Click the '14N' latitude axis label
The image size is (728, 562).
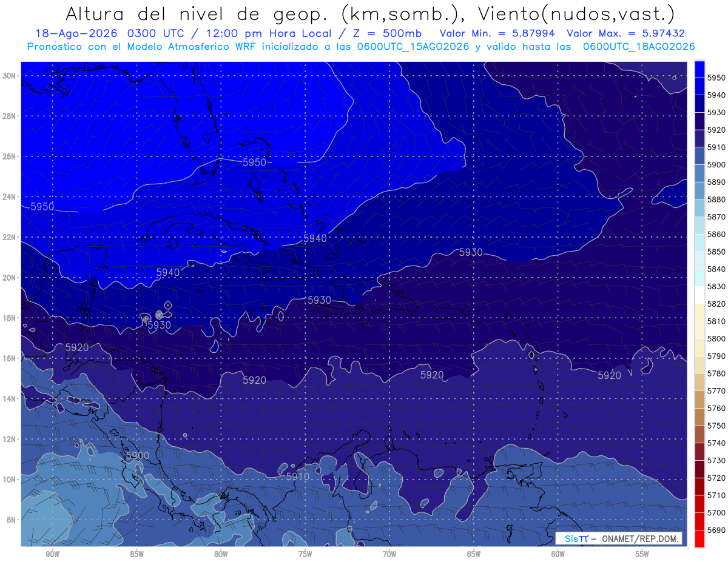coord(10,399)
